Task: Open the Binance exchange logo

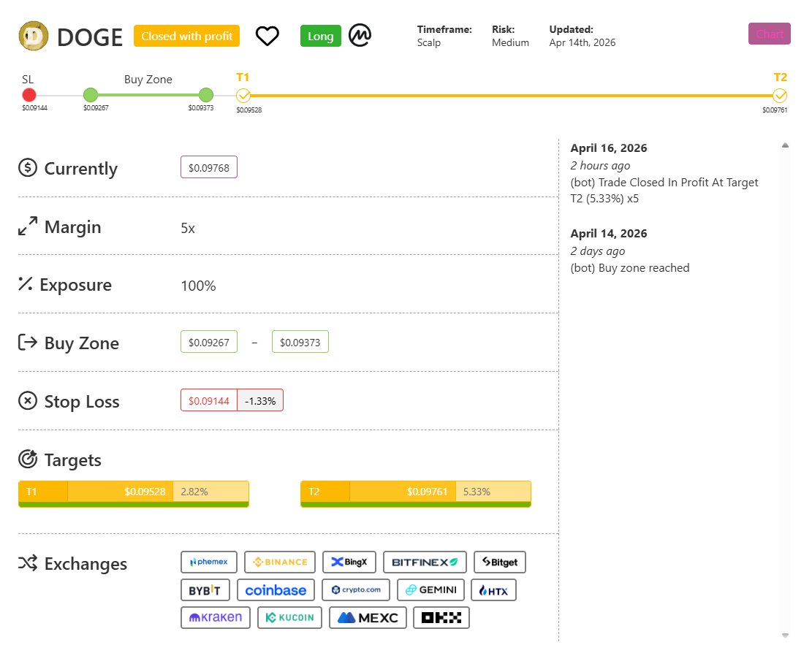Action: point(279,562)
